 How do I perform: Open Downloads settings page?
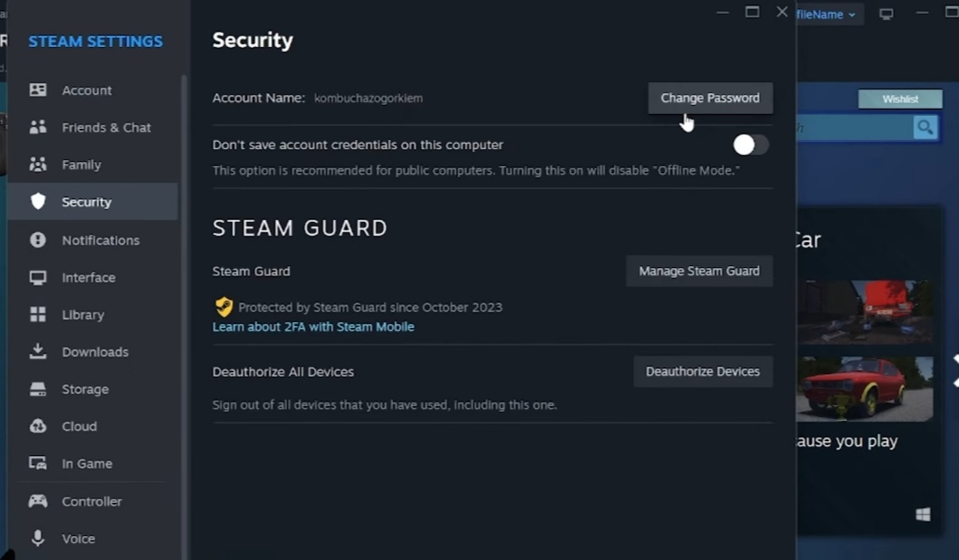93,352
